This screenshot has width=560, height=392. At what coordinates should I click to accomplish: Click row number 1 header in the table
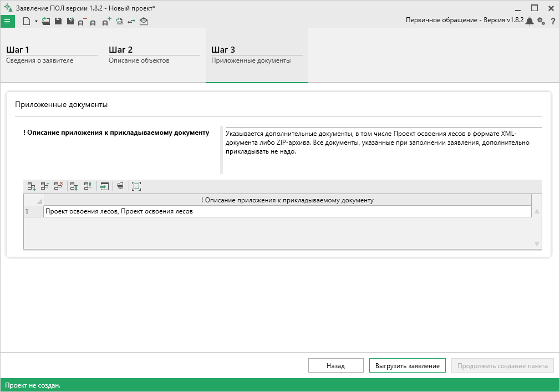click(x=34, y=211)
